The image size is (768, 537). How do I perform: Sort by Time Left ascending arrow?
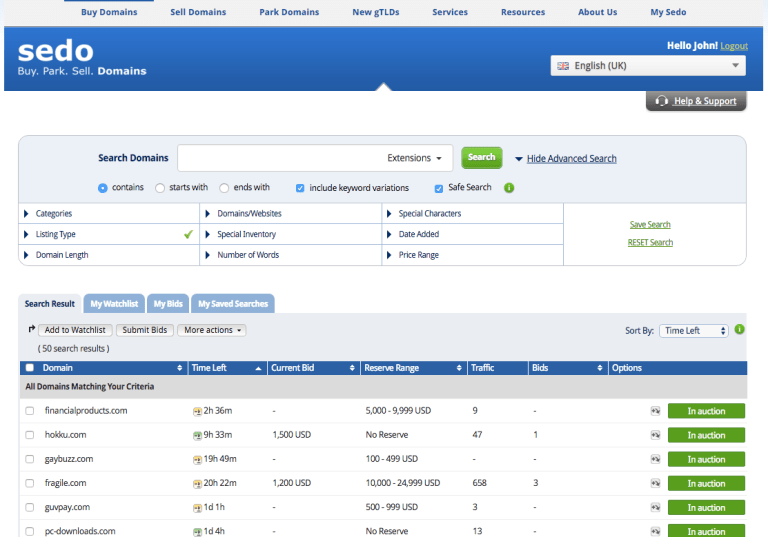coord(258,368)
